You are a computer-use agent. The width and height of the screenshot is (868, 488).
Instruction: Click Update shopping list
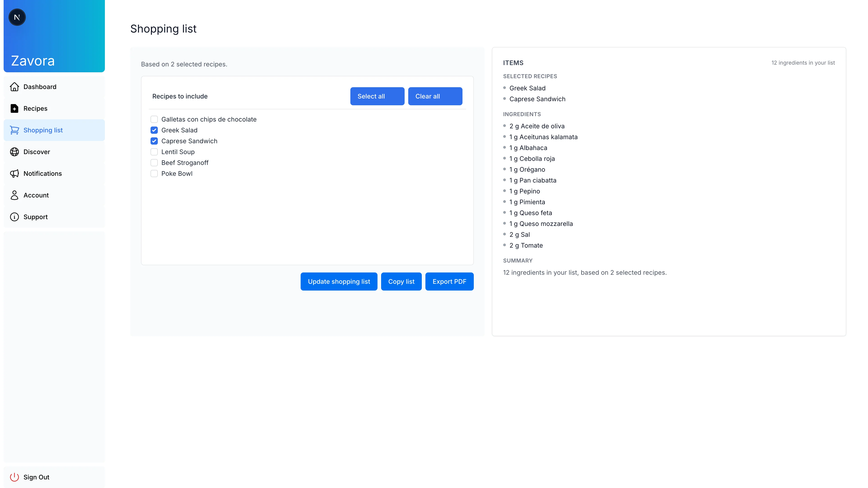339,282
